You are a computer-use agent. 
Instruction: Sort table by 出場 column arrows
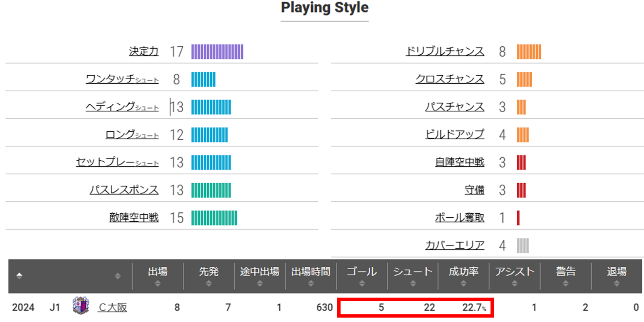point(157,283)
